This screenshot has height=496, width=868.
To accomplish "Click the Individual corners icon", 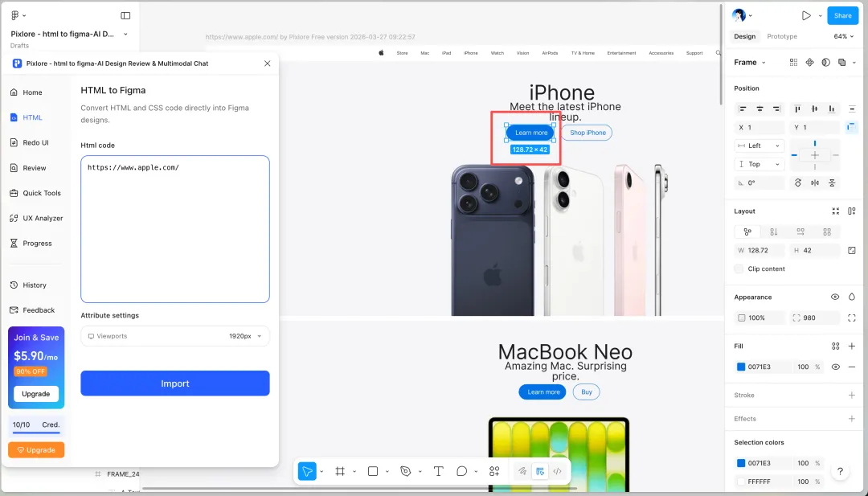I will tap(851, 318).
